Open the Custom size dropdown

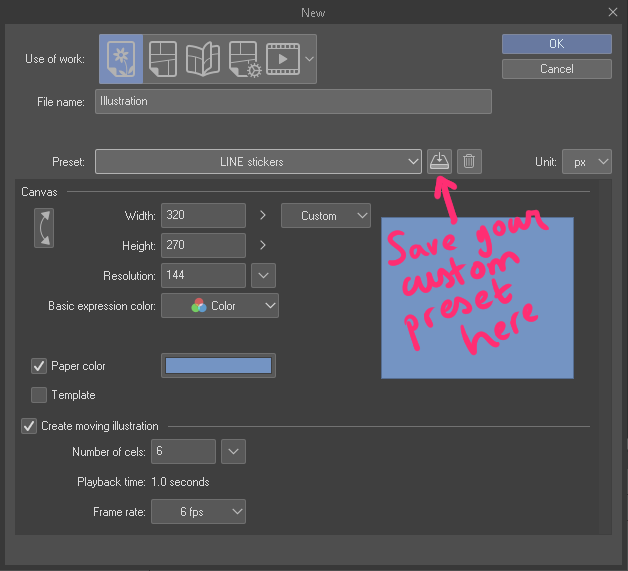pyautogui.click(x=326, y=216)
